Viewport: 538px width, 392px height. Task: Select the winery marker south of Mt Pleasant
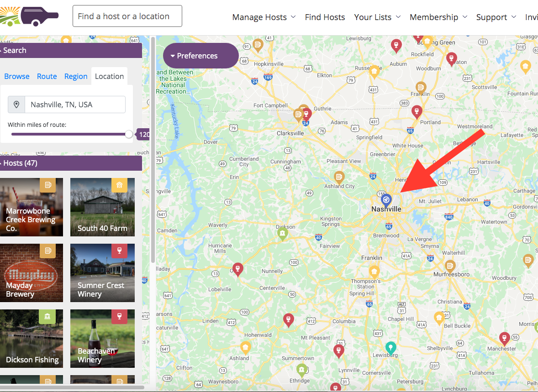[x=339, y=351]
